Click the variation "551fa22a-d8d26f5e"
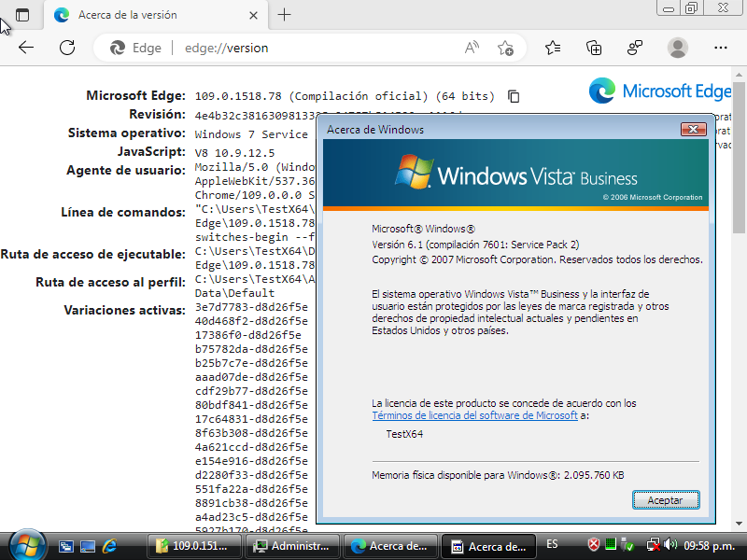The width and height of the screenshot is (747, 560). coord(251,489)
